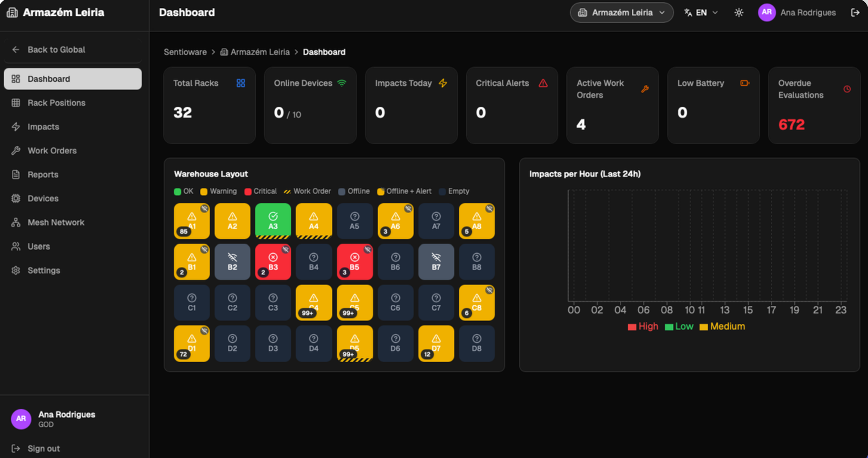This screenshot has height=458, width=868.
Task: Select empty rack A5
Action: coord(355,221)
